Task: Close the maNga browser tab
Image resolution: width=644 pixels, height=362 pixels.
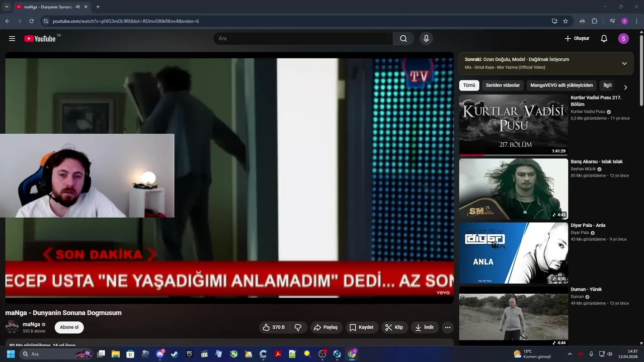Action: pyautogui.click(x=86, y=7)
